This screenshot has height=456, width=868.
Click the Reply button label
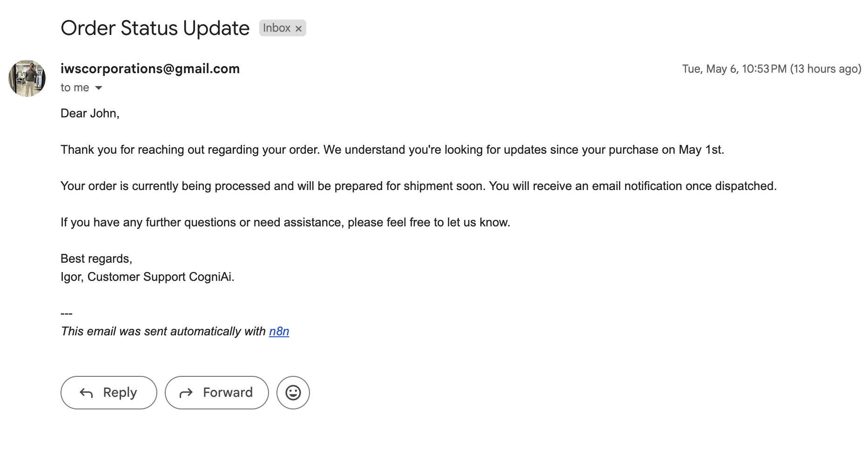tap(120, 392)
